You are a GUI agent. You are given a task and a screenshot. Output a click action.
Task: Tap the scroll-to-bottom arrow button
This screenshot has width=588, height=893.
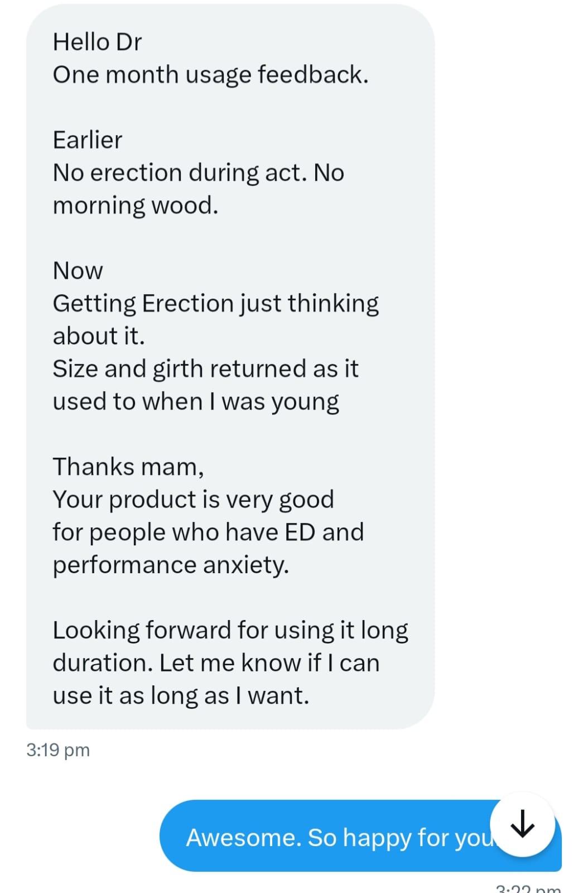coord(522,824)
